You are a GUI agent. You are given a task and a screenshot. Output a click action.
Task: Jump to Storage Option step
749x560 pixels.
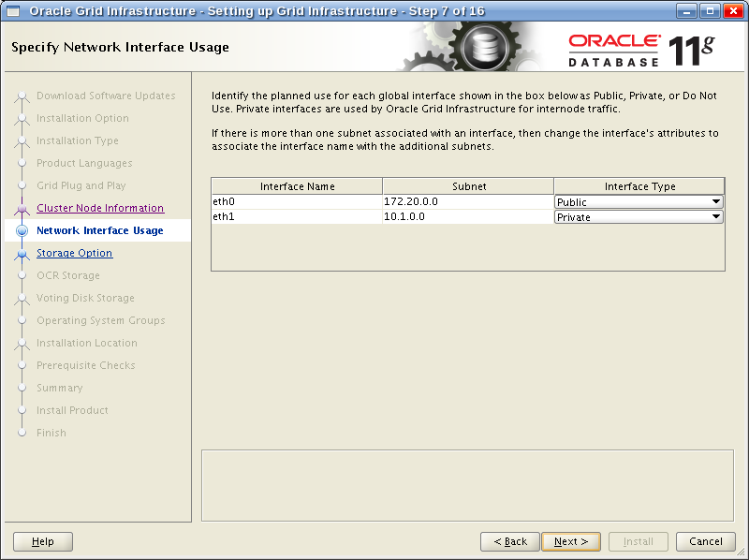point(74,253)
